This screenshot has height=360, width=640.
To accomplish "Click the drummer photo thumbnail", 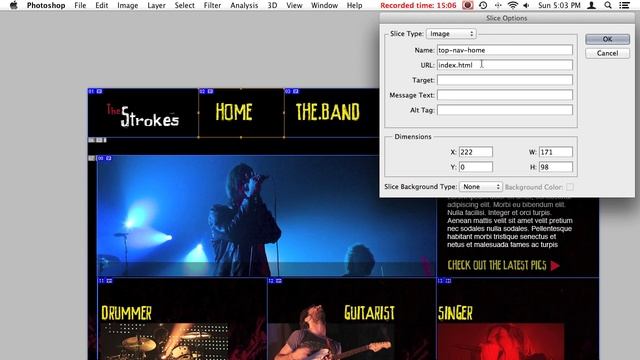I will (163, 342).
